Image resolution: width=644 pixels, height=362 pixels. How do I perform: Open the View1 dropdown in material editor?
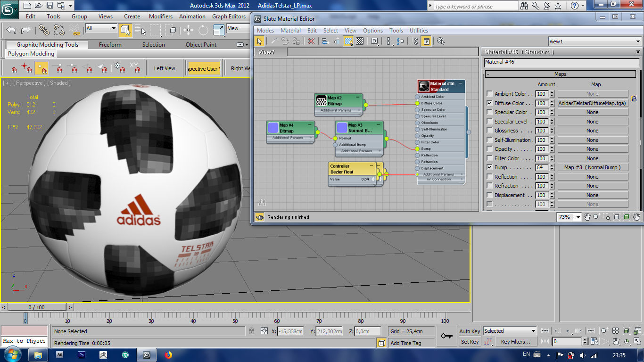(639, 41)
